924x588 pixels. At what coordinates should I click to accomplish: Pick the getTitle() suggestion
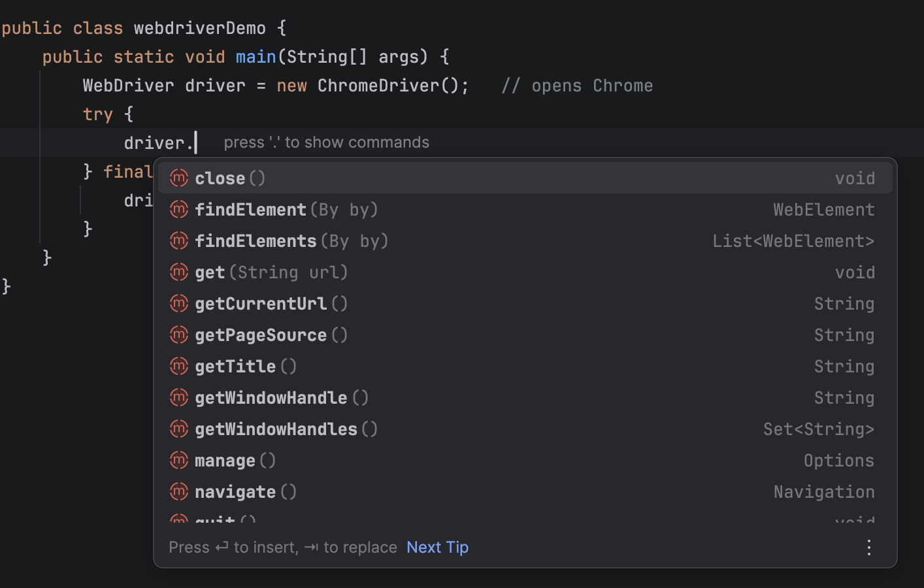525,366
